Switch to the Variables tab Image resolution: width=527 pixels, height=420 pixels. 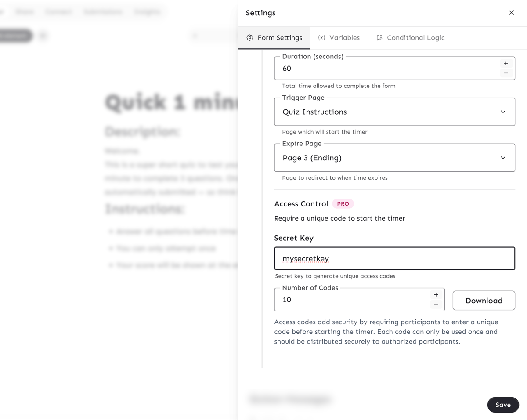point(339,38)
